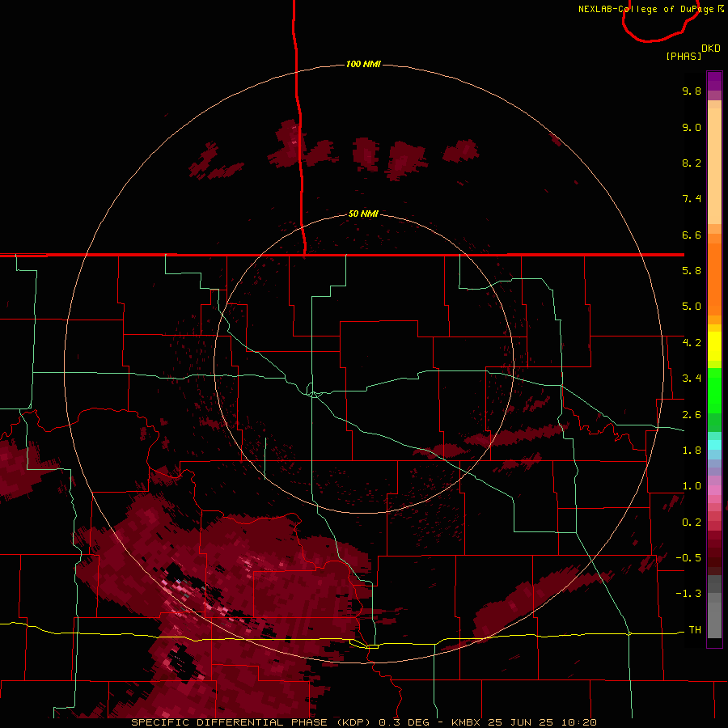This screenshot has height=728, width=728.
Task: Select the -1.3 scale value
Action: pos(688,594)
